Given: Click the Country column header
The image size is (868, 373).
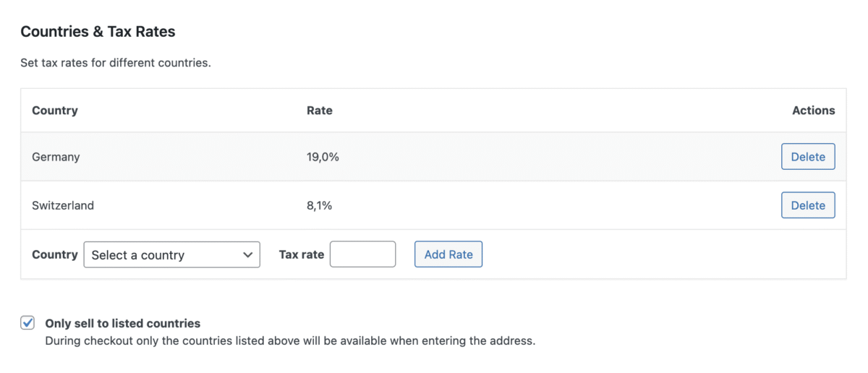Looking at the screenshot, I should (x=55, y=111).
